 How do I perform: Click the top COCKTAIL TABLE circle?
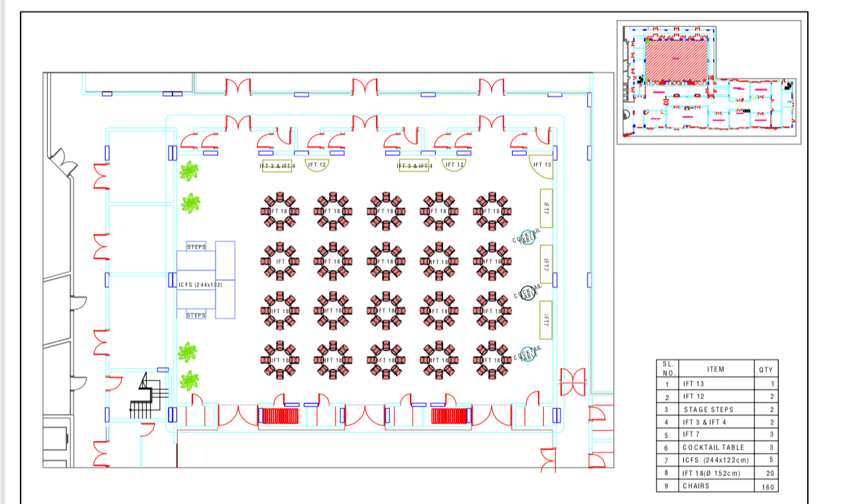(x=527, y=238)
